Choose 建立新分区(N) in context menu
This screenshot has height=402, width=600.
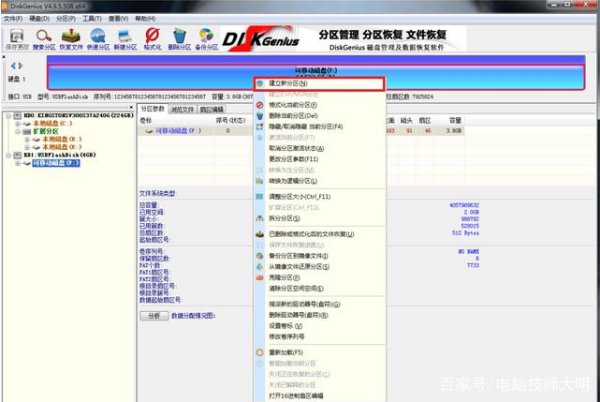[x=319, y=83]
